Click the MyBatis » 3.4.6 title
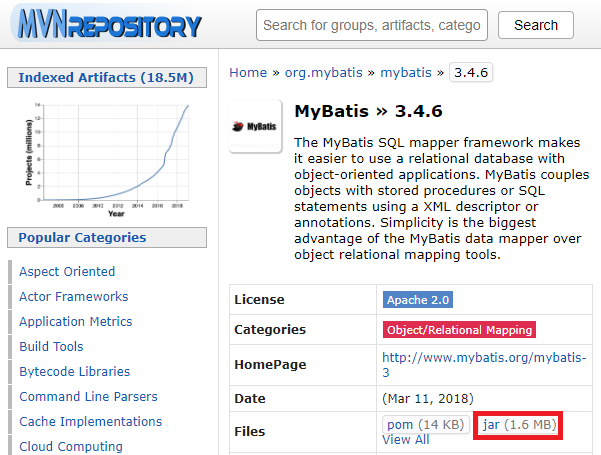This screenshot has width=601, height=455. click(x=368, y=111)
